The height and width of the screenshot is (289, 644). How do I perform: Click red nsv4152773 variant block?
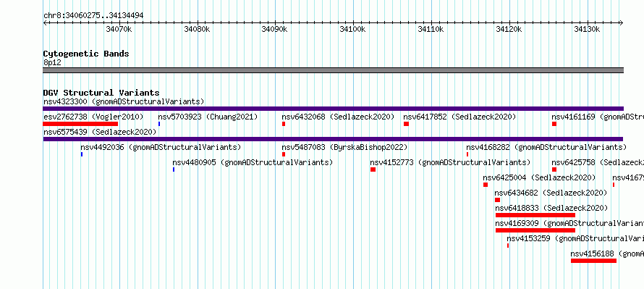coord(373,169)
